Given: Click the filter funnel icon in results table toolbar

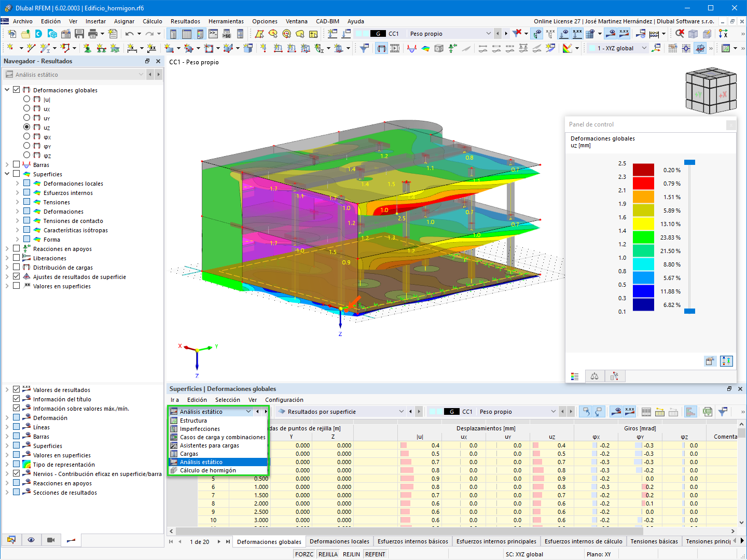Looking at the screenshot, I should (722, 412).
